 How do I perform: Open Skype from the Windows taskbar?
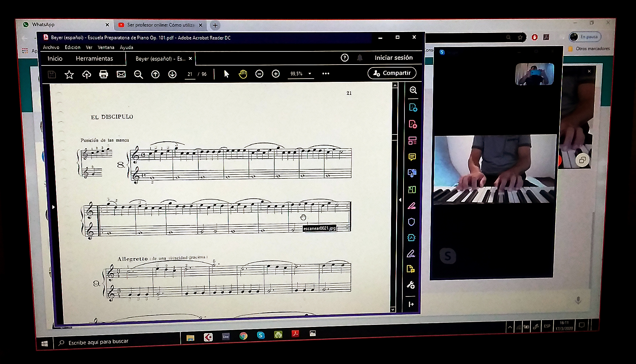[x=261, y=335]
